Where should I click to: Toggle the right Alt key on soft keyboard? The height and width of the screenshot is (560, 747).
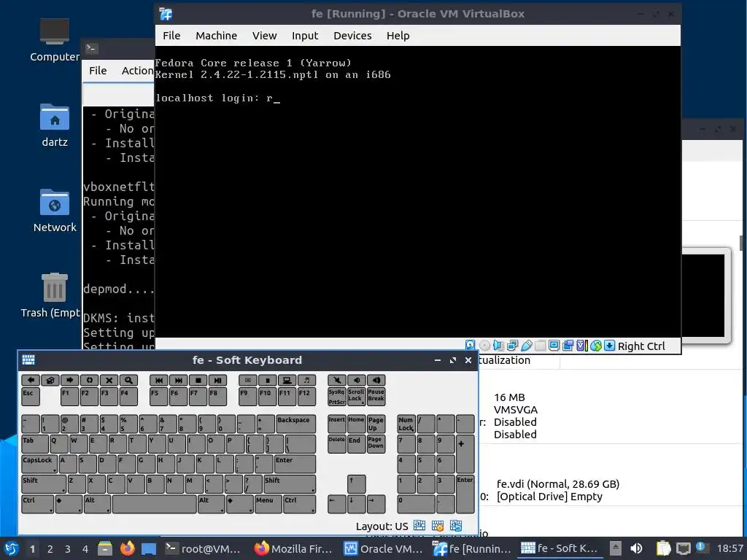tap(211, 504)
